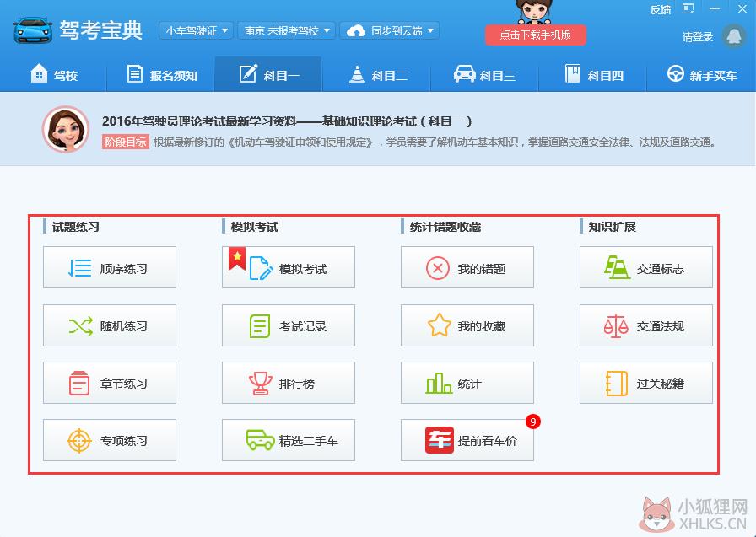Open 交通法规 scales traffic laws
Image resolution: width=756 pixels, height=537 pixels.
(x=646, y=325)
